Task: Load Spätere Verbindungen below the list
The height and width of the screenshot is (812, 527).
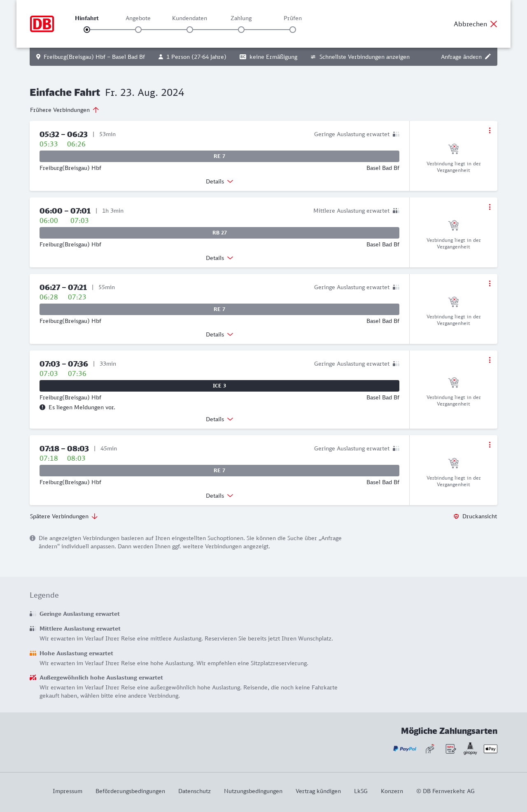Action: (64, 516)
